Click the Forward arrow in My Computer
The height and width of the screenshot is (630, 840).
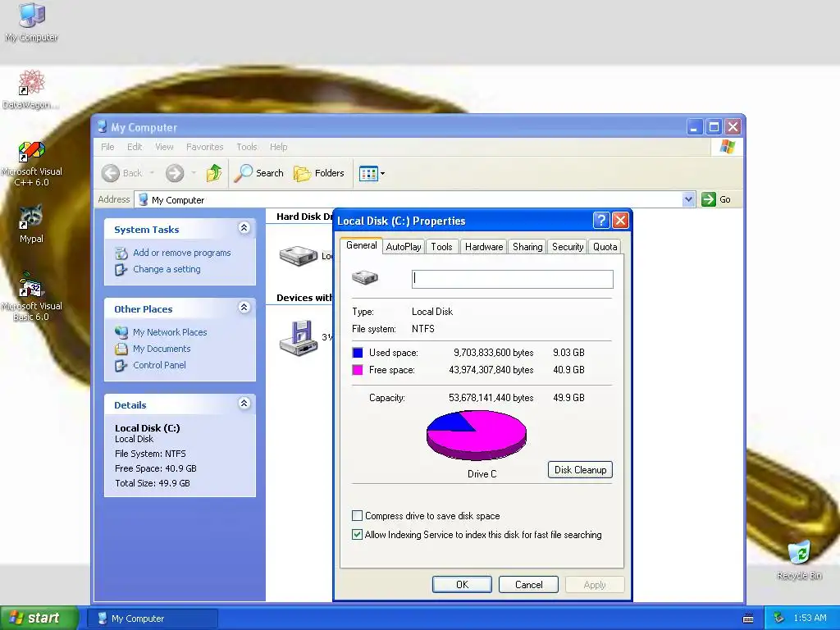point(174,173)
